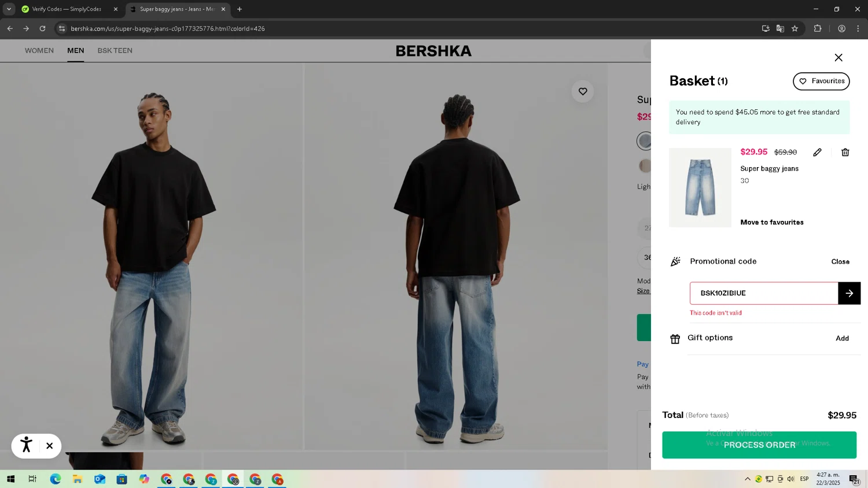Close the Verify Codes tab
This screenshot has height=488, width=868.
click(x=116, y=9)
